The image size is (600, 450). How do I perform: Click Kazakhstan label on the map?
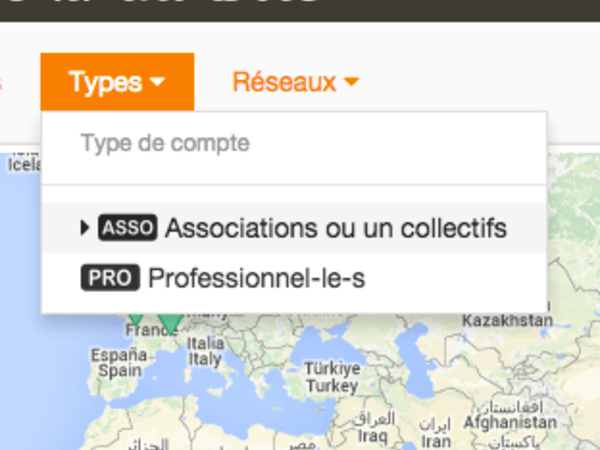click(508, 320)
